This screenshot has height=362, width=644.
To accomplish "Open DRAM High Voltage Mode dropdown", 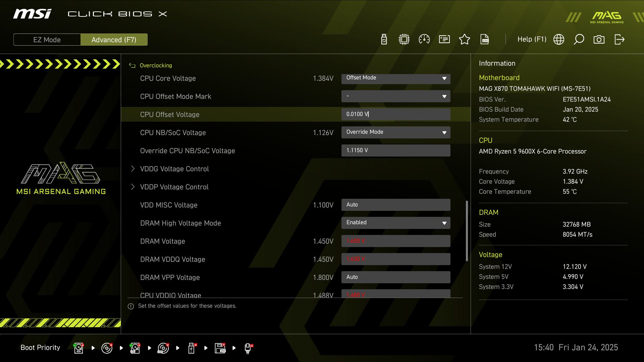I will [x=396, y=223].
